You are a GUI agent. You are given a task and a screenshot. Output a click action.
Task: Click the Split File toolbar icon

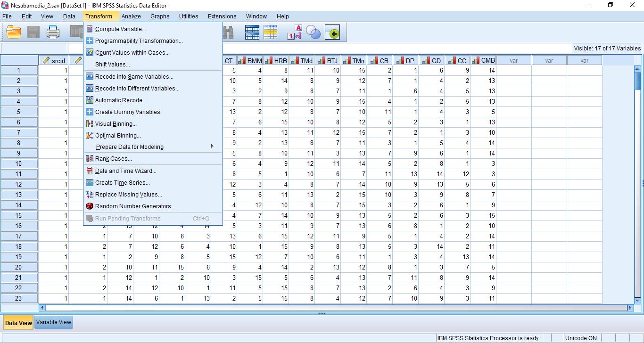[x=252, y=32]
